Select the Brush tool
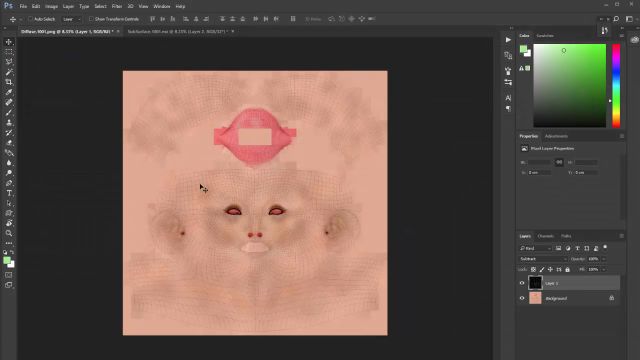 pos(9,113)
